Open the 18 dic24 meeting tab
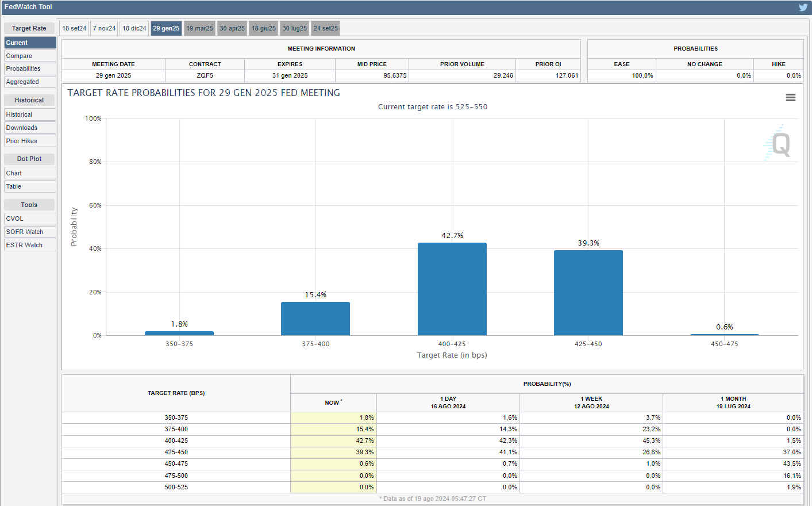 pyautogui.click(x=134, y=28)
